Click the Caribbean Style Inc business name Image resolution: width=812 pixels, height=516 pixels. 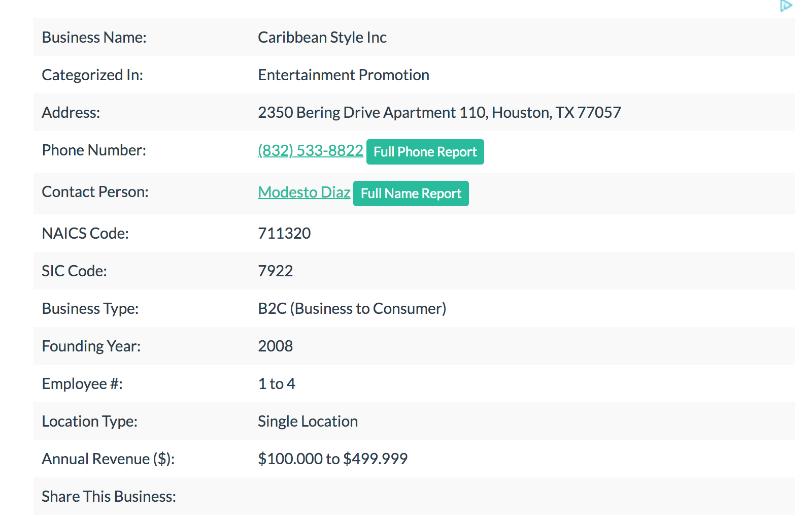[x=322, y=38]
